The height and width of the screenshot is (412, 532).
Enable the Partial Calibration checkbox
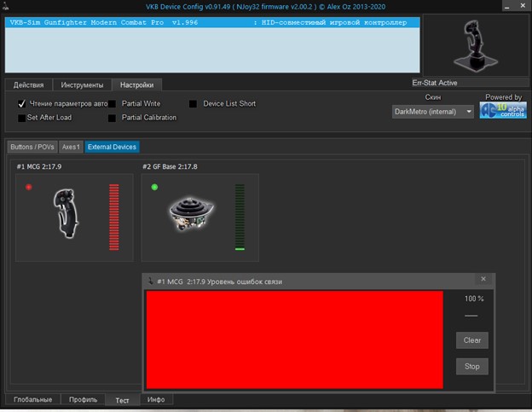(112, 118)
